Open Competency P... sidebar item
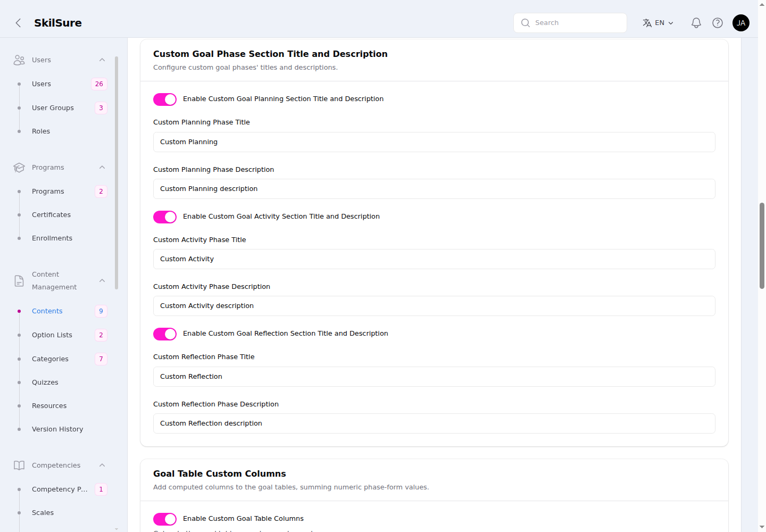This screenshot has width=766, height=532. [x=60, y=489]
